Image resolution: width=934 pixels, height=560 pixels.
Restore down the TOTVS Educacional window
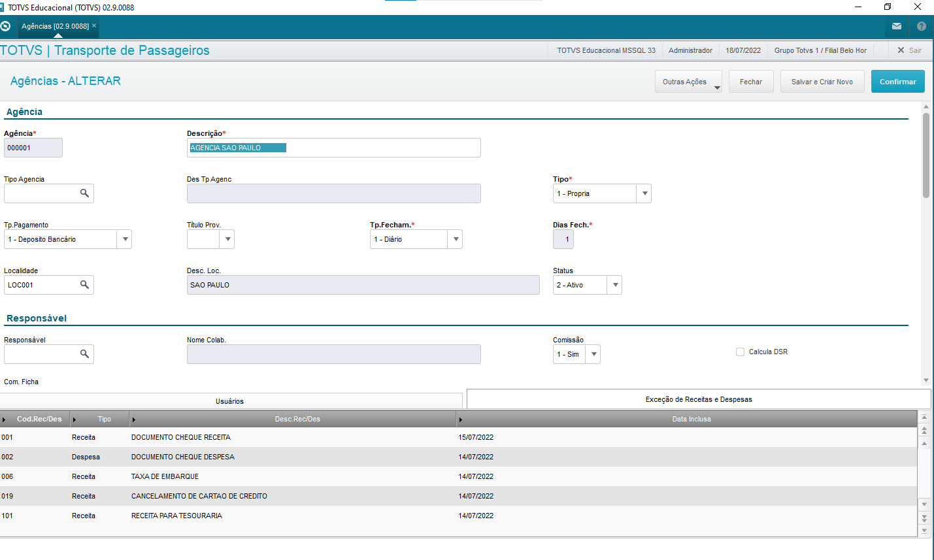point(888,7)
